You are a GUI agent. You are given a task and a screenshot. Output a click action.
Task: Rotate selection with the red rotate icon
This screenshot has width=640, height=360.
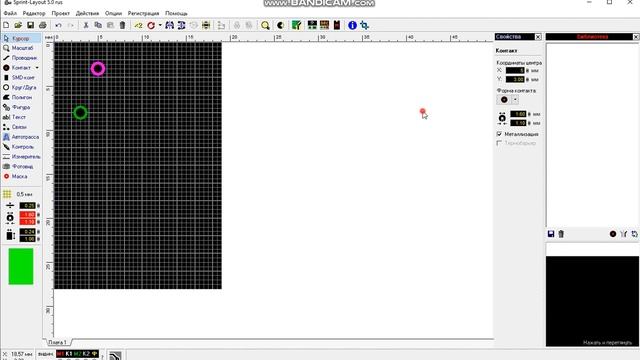151,25
